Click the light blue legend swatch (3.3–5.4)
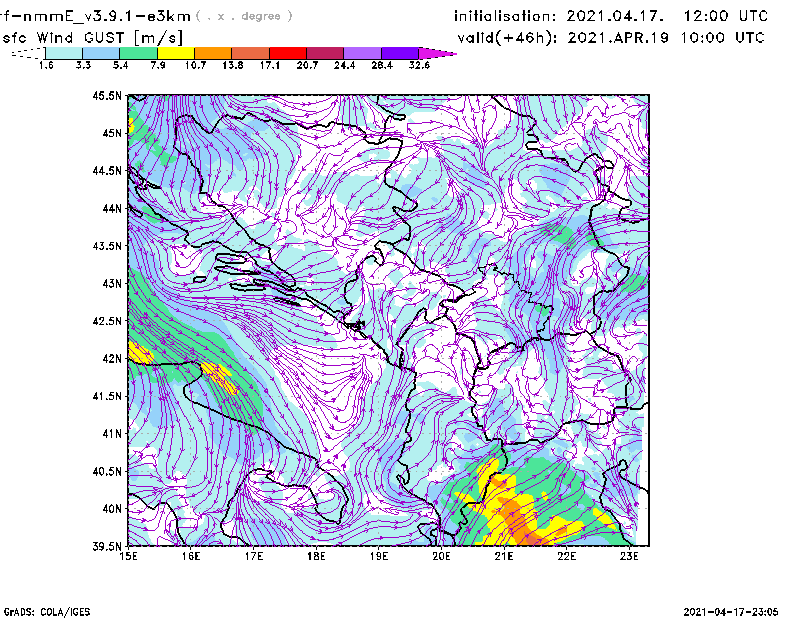 point(101,53)
